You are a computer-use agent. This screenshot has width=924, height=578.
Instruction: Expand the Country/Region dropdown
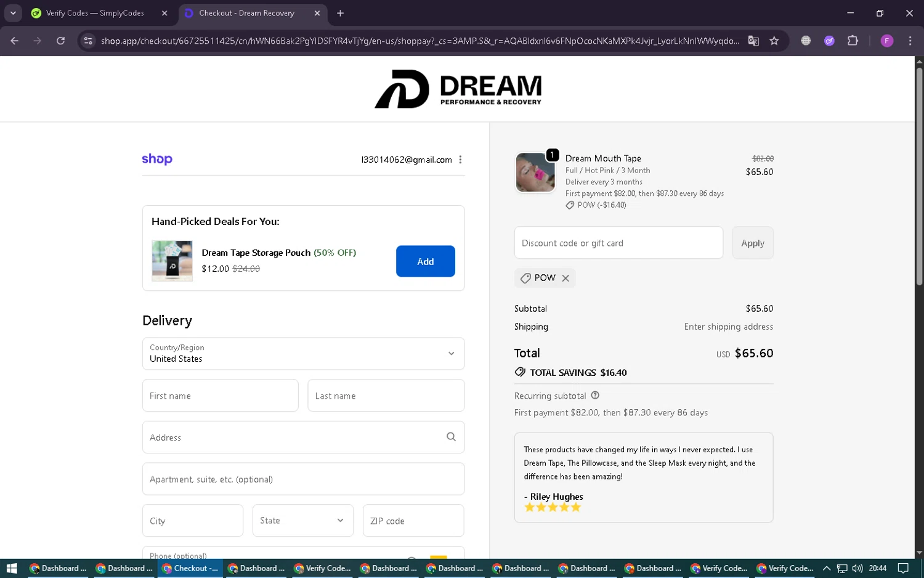(303, 354)
